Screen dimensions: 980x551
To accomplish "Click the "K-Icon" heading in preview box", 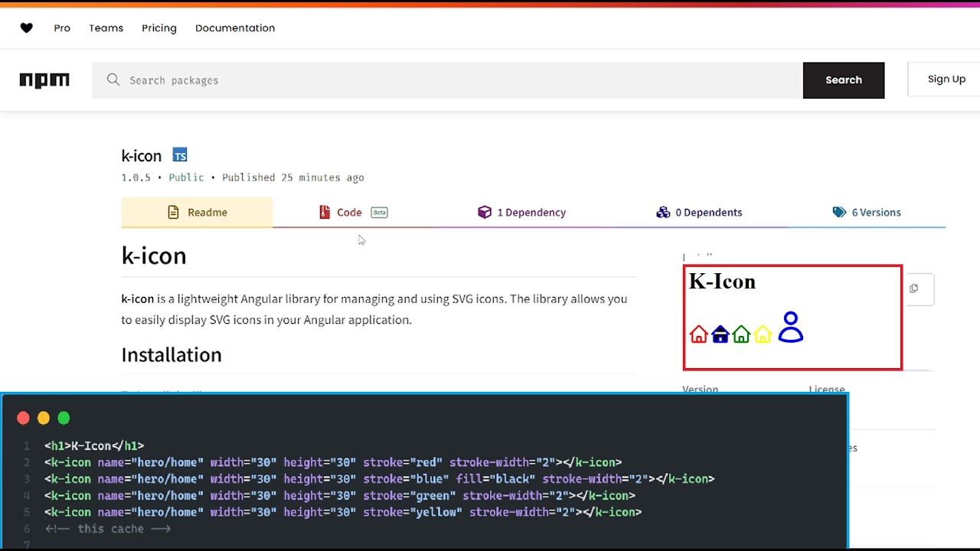I will point(722,282).
